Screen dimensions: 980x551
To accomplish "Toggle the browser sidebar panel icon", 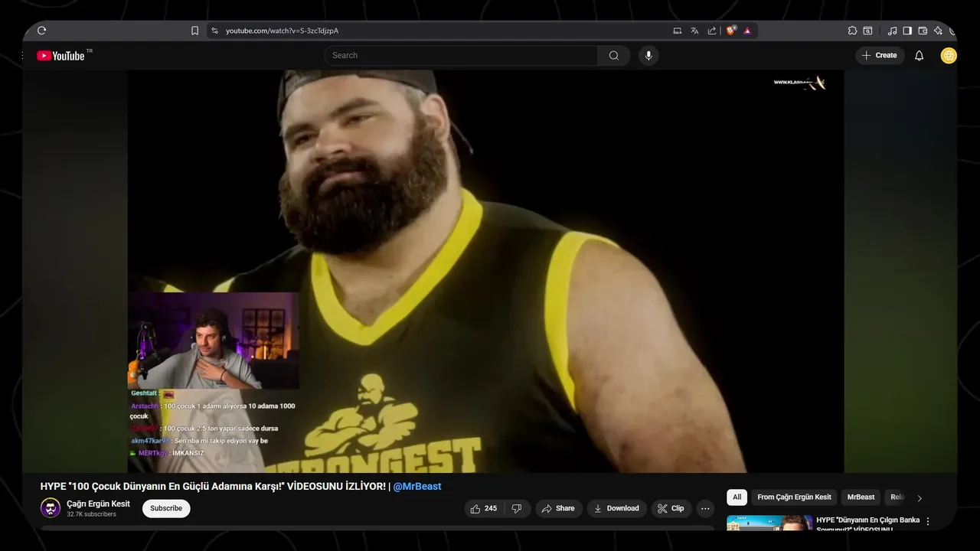I will pos(907,31).
